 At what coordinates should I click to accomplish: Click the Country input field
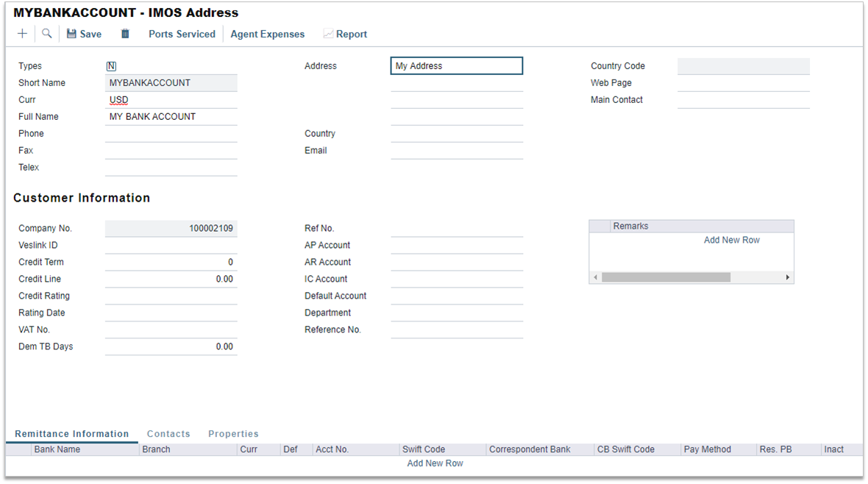pyautogui.click(x=456, y=134)
